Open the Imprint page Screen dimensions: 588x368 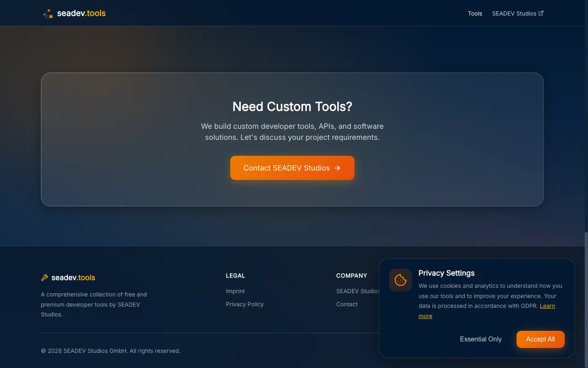[x=235, y=291]
